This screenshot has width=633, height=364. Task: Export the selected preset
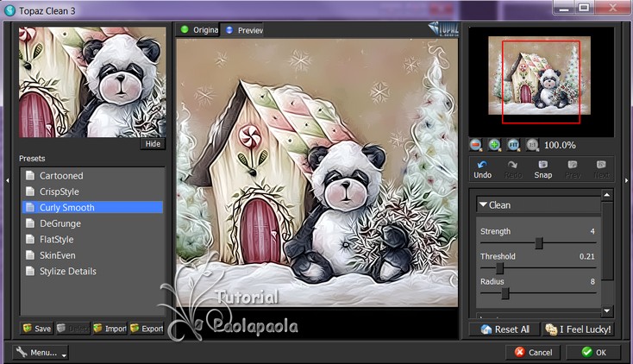click(147, 329)
